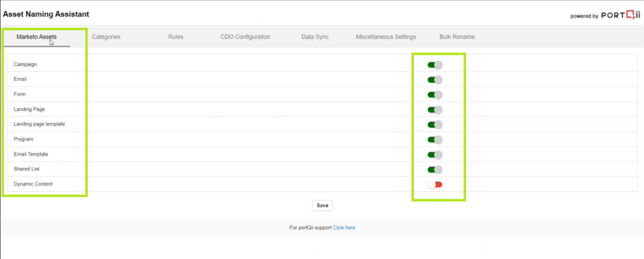This screenshot has width=644, height=259.
Task: Toggle the Shared List switch
Action: tap(435, 170)
